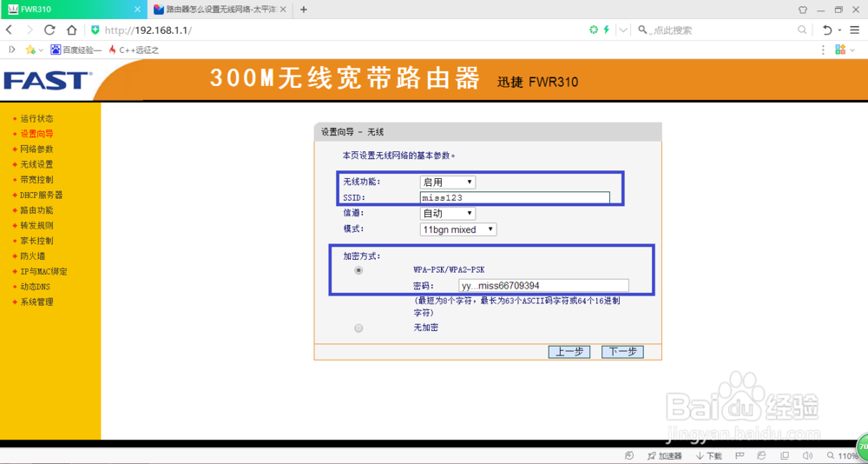The width and height of the screenshot is (868, 464).
Task: Open the search engine selector beside 点此搜索
Action: pos(644,30)
